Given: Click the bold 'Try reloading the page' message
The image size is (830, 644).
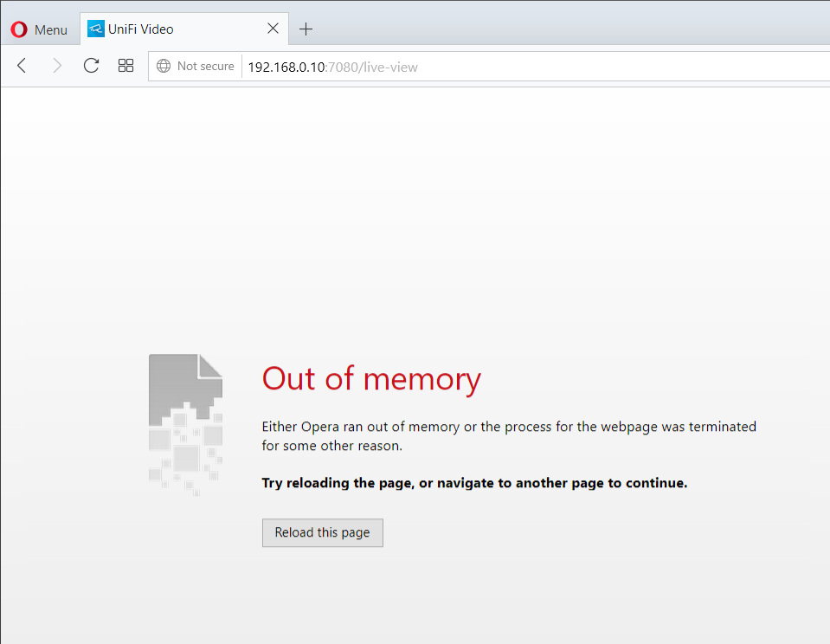Looking at the screenshot, I should pyautogui.click(x=474, y=483).
